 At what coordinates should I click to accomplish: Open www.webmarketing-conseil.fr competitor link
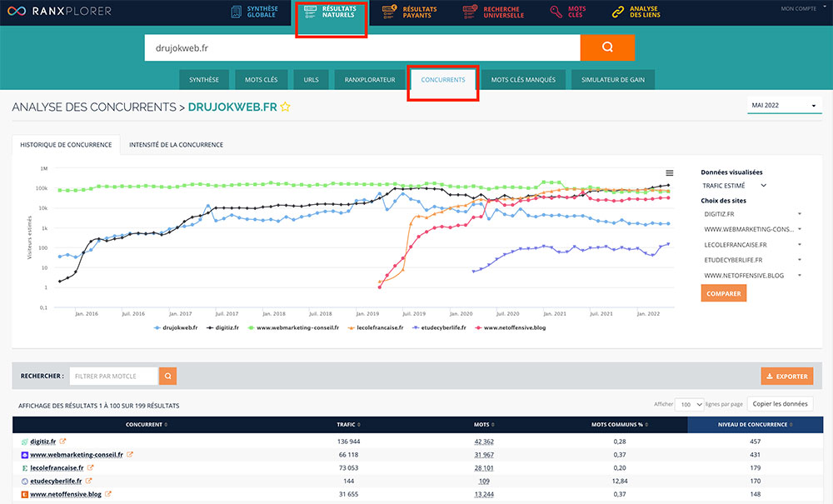pyautogui.click(x=77, y=455)
